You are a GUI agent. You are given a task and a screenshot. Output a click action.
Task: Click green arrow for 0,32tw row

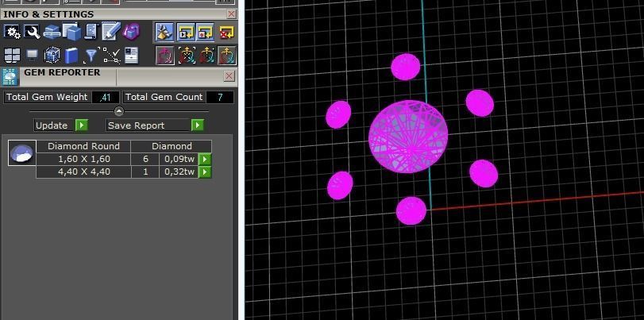pos(205,172)
